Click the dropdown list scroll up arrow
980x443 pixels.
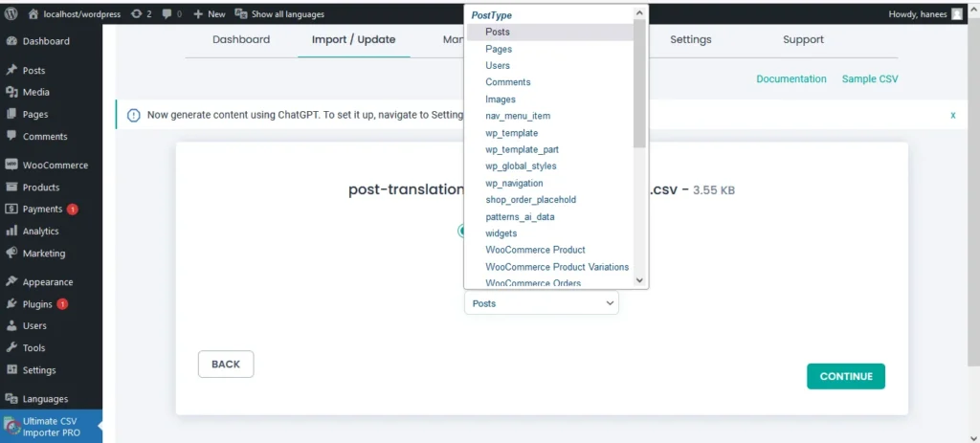point(639,12)
